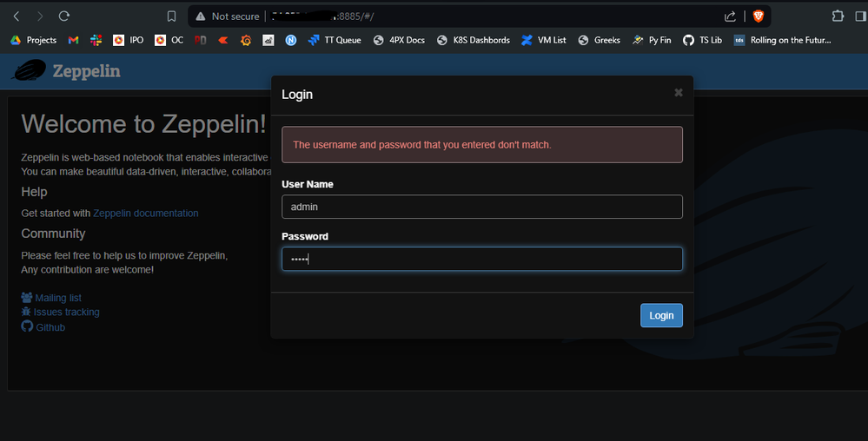Image resolution: width=868 pixels, height=441 pixels.
Task: Click the address bar URL
Action: (322, 16)
